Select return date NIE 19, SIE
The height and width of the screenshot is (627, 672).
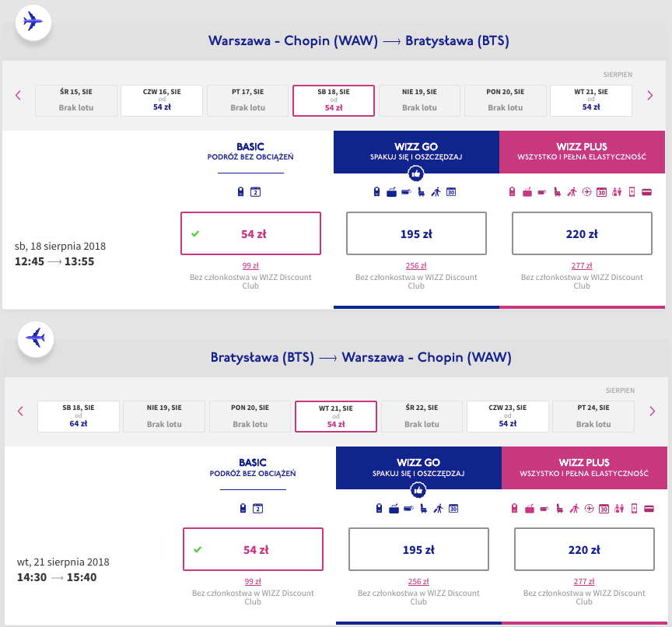click(164, 416)
